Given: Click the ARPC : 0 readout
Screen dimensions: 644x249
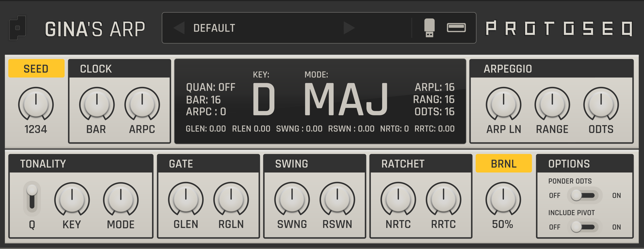Looking at the screenshot, I should 206,112.
